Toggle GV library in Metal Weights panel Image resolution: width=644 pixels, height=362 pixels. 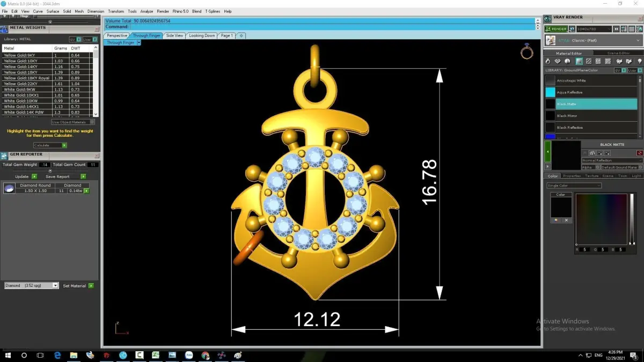click(x=75, y=39)
